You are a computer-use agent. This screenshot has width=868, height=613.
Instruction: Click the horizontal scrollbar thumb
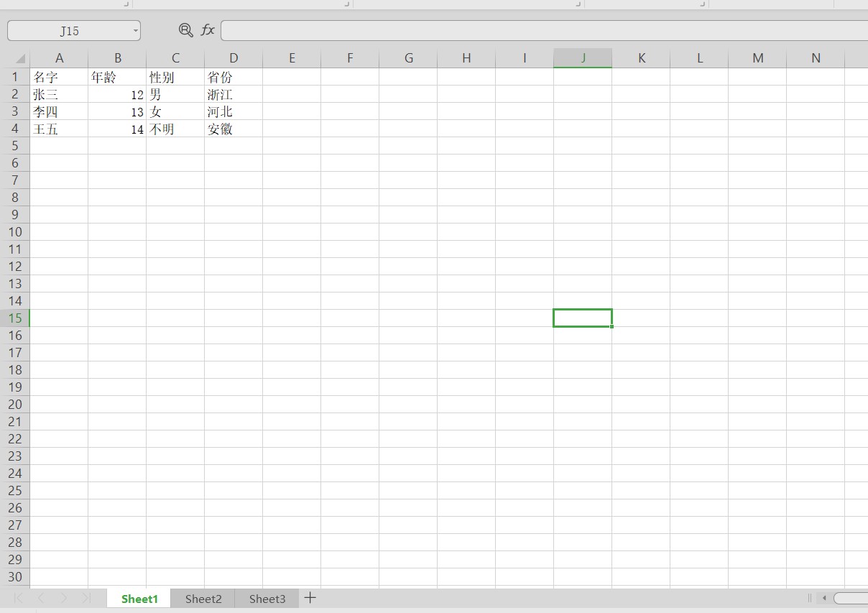click(851, 598)
